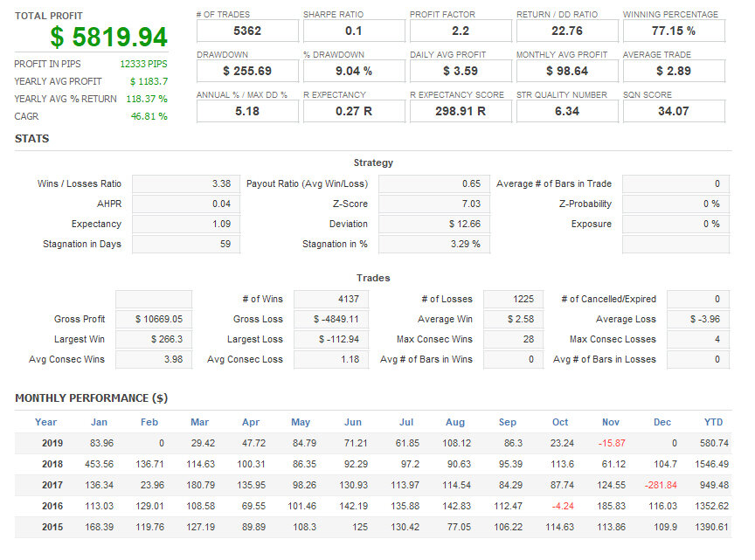This screenshot has height=560, width=755.
Task: Select Max Consec Wins field 28
Action: pyautogui.click(x=513, y=340)
